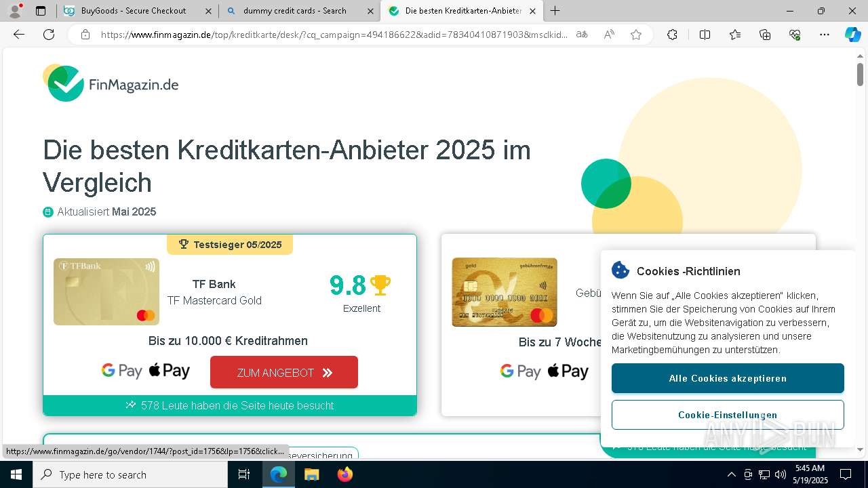Click the page vertical scrollbar thumb
The width and height of the screenshot is (868, 488).
click(x=860, y=74)
